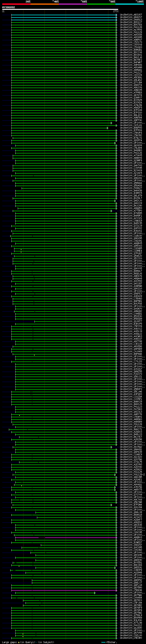Click hit label UniRef100_A9PAV6

coord(131,65)
